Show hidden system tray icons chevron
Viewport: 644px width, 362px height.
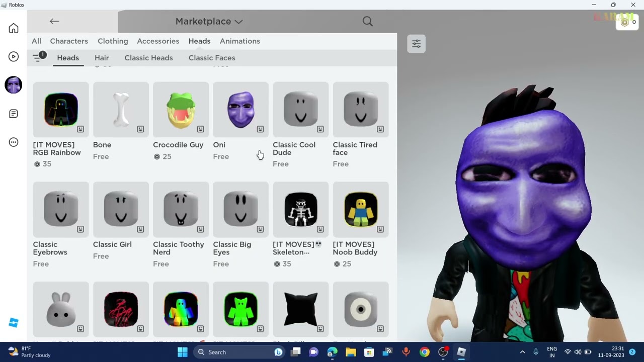pos(522,352)
